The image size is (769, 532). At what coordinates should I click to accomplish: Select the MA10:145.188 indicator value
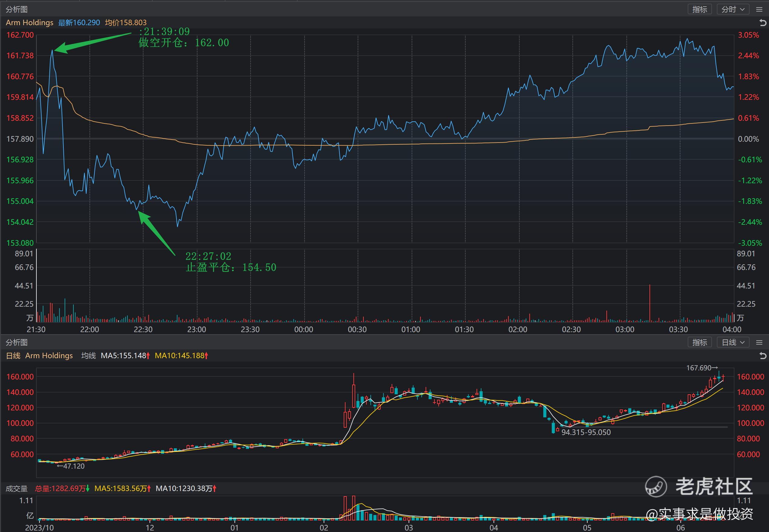pyautogui.click(x=182, y=356)
